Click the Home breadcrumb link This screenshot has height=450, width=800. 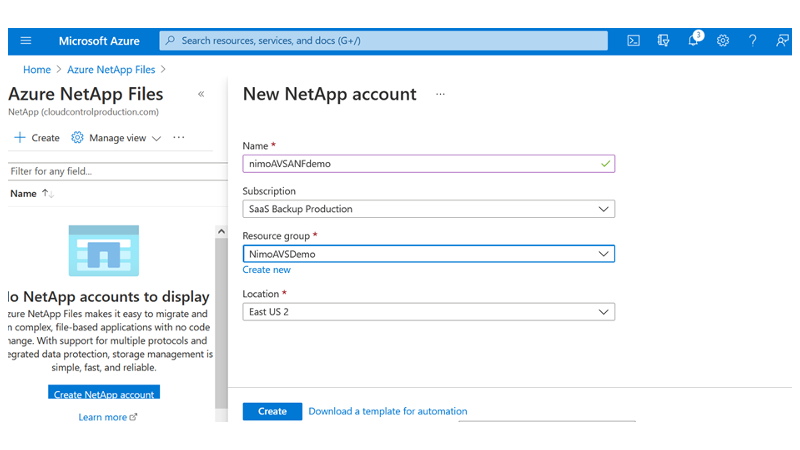[x=37, y=70]
